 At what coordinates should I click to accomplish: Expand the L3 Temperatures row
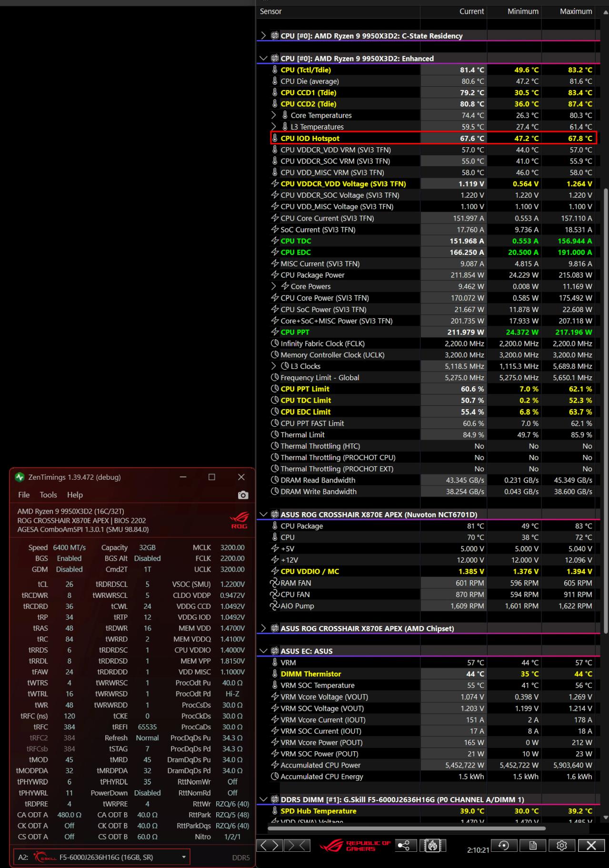click(273, 127)
